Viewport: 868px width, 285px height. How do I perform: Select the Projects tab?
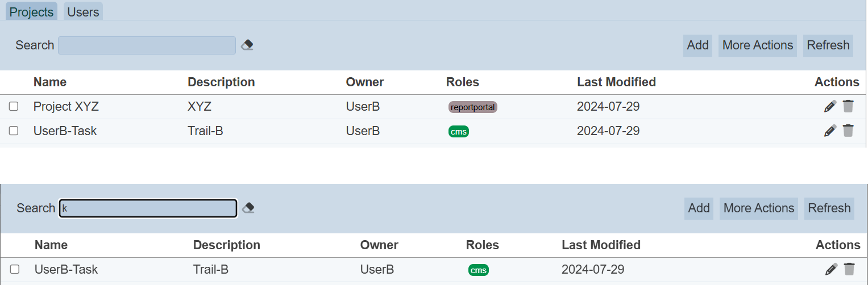click(31, 12)
